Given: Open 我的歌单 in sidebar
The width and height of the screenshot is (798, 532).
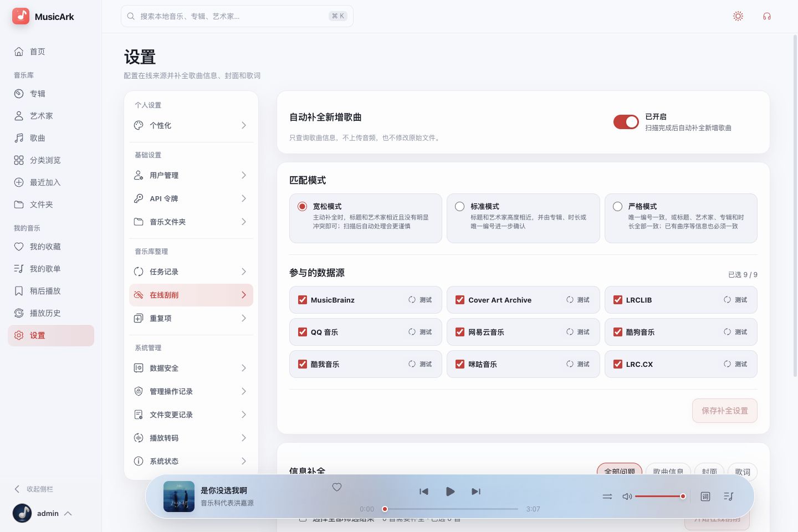Looking at the screenshot, I should coord(51,269).
